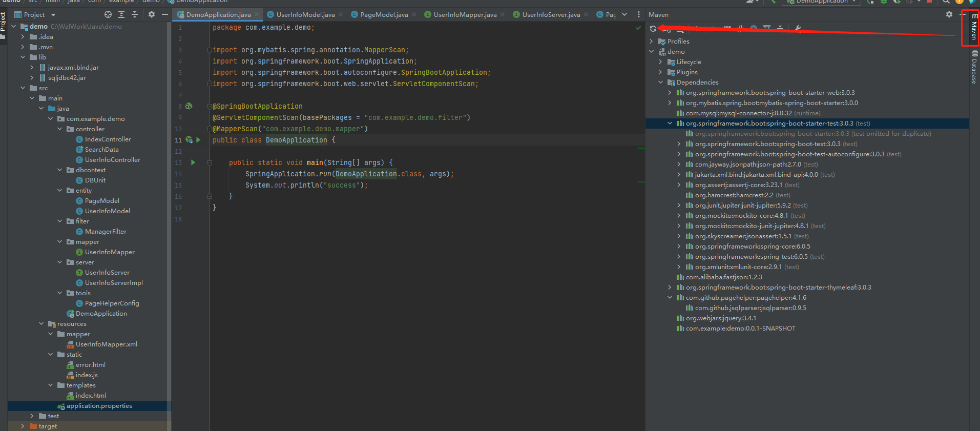Switch to UserInfoMapper.java tab
This screenshot has width=980, height=431.
coord(465,15)
